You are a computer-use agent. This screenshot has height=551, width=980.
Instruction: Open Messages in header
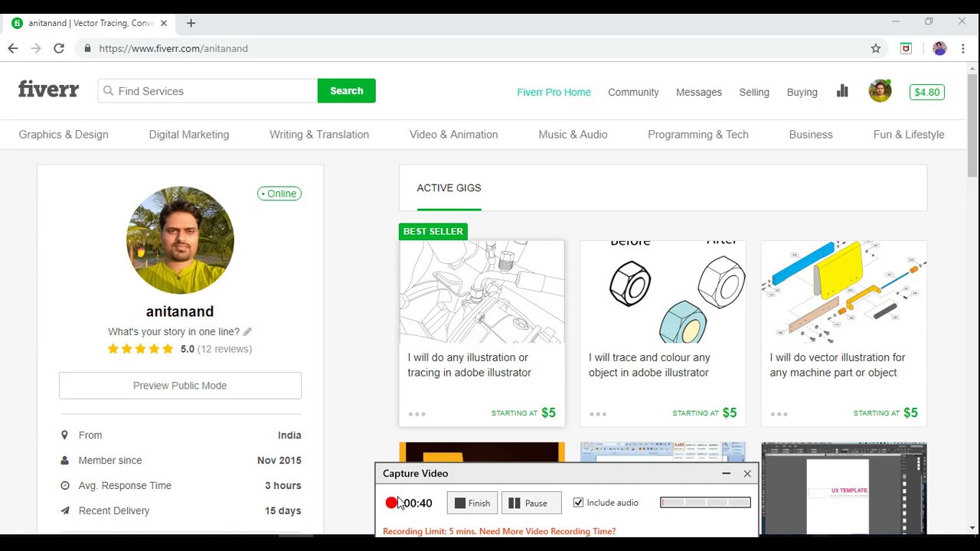(x=699, y=92)
